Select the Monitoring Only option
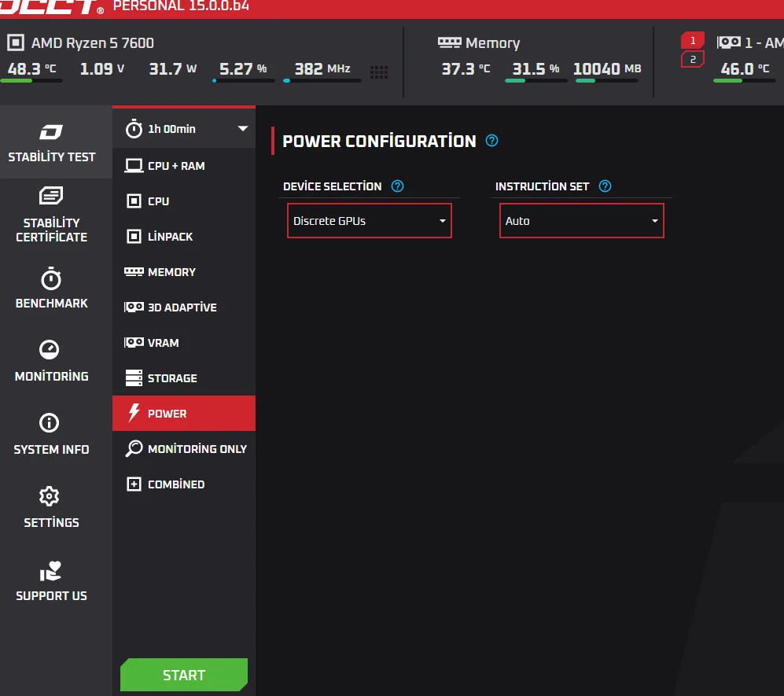Image resolution: width=784 pixels, height=696 pixels. click(x=184, y=448)
